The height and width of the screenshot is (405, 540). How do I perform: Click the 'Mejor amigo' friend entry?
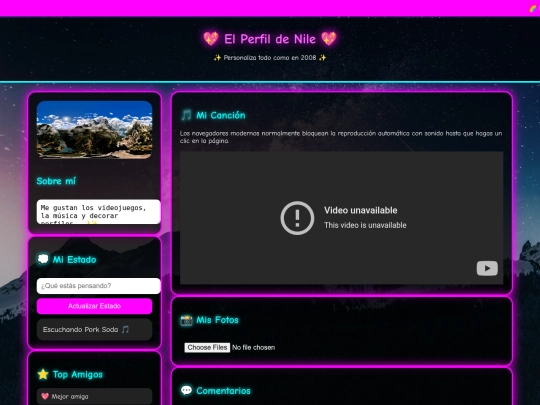click(x=94, y=396)
